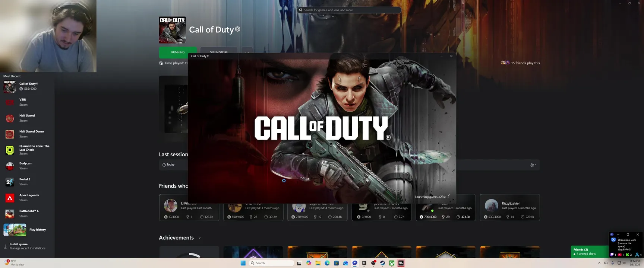Open the three-dots more options menu

247,52
